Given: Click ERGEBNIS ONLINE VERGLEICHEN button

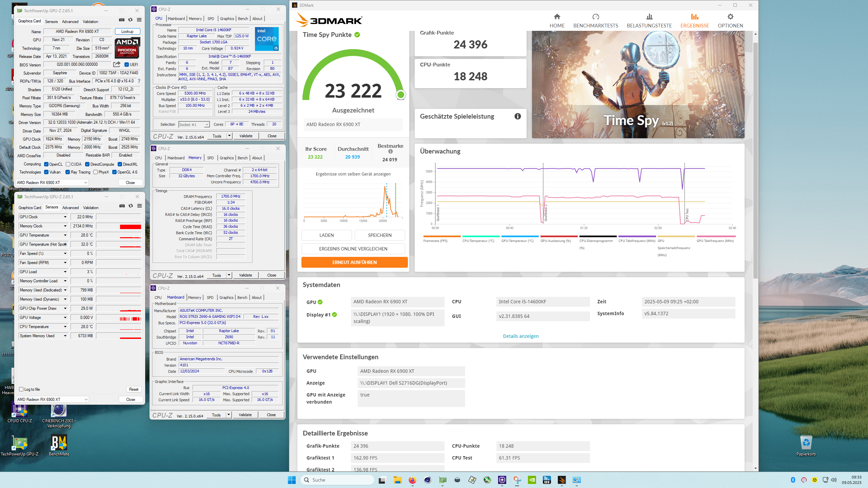Looking at the screenshot, I should point(353,249).
